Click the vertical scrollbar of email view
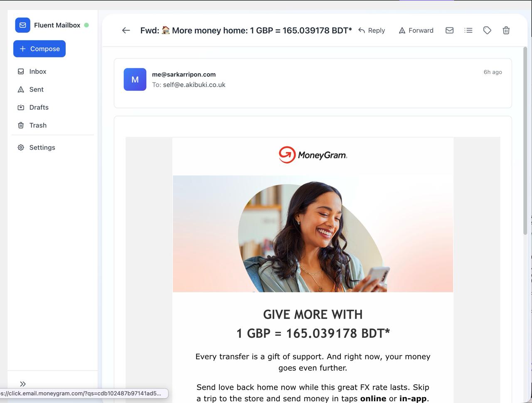Image resolution: width=532 pixels, height=403 pixels. pyautogui.click(x=525, y=141)
